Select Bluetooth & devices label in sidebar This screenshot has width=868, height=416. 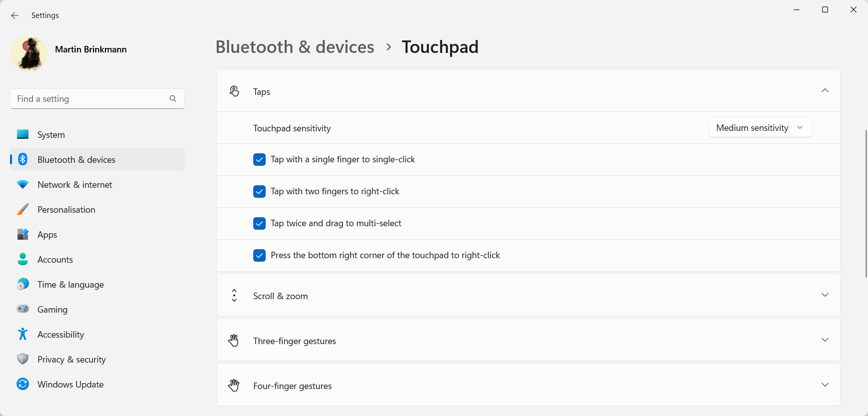coord(76,160)
